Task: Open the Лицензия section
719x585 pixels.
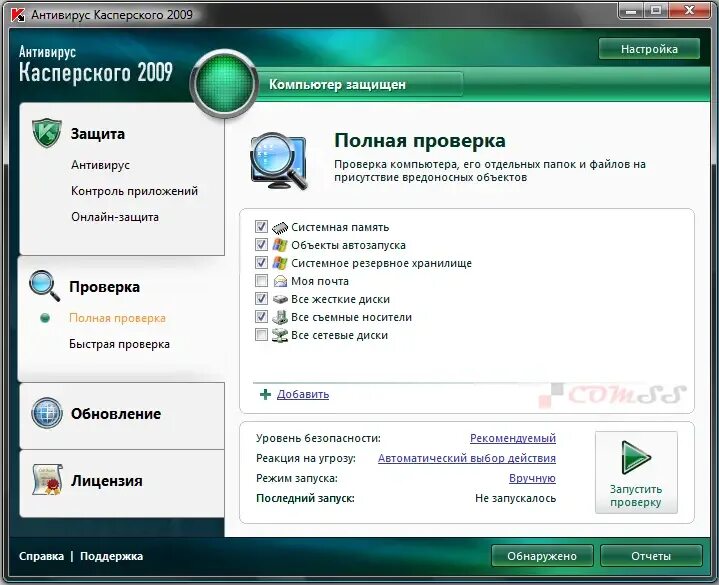Action: coord(107,481)
